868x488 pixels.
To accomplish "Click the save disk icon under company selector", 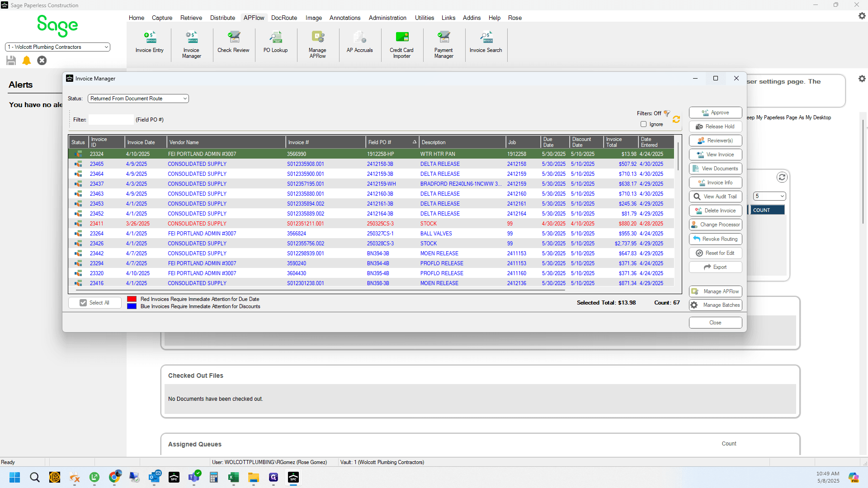I will point(11,60).
